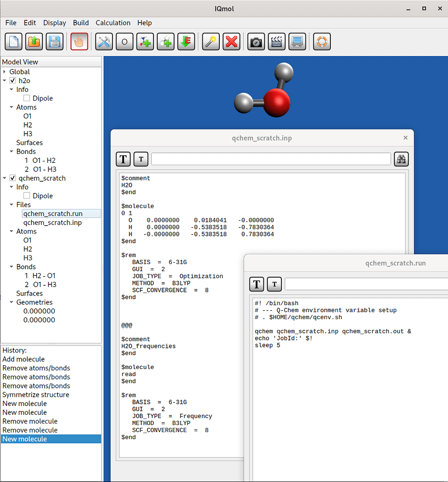Enable the Dipole checkbox under h2o Info
The height and width of the screenshot is (482, 448).
click(27, 98)
